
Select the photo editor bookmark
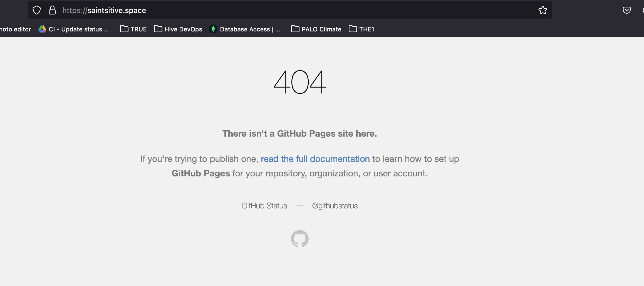(15, 29)
